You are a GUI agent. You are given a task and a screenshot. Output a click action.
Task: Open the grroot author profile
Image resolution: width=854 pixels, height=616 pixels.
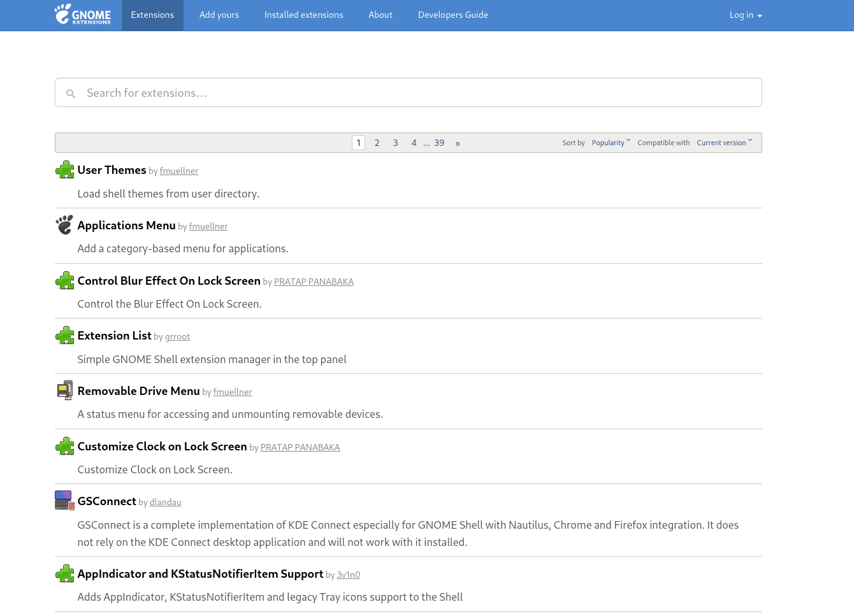pos(177,336)
